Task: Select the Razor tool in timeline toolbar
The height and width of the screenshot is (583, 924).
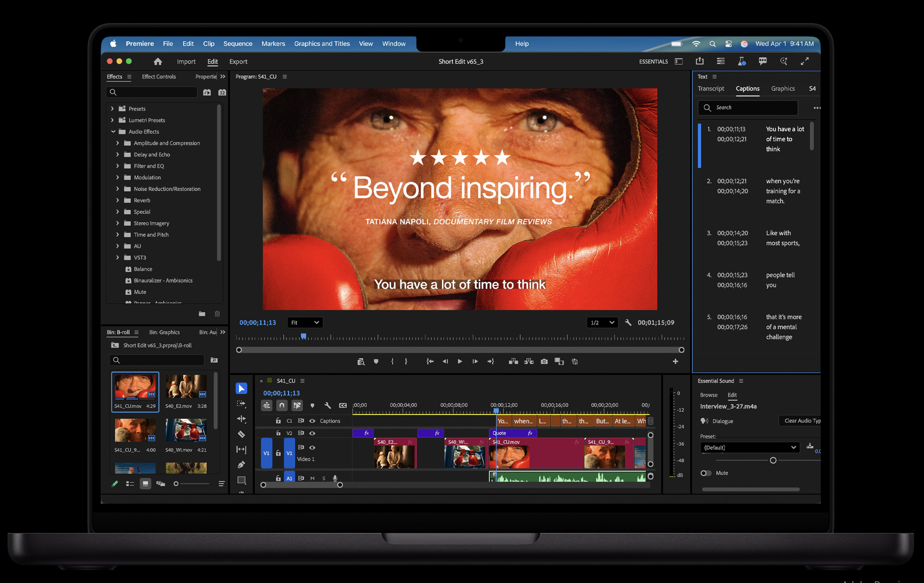Action: click(x=242, y=434)
